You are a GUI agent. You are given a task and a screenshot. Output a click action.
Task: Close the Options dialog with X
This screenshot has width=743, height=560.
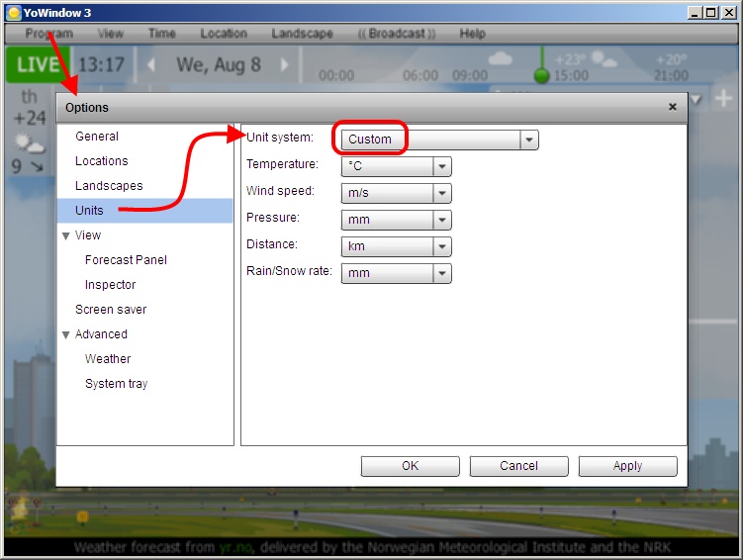672,107
